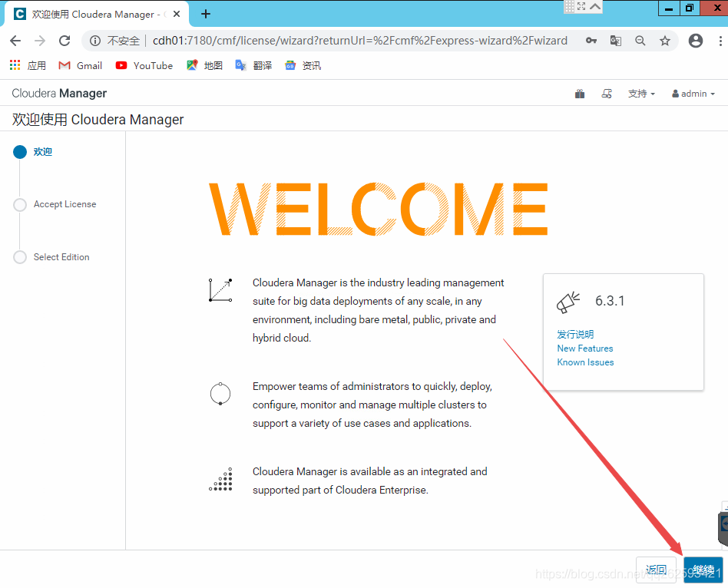Click the address bar URL field
The image size is (728, 588).
[360, 41]
